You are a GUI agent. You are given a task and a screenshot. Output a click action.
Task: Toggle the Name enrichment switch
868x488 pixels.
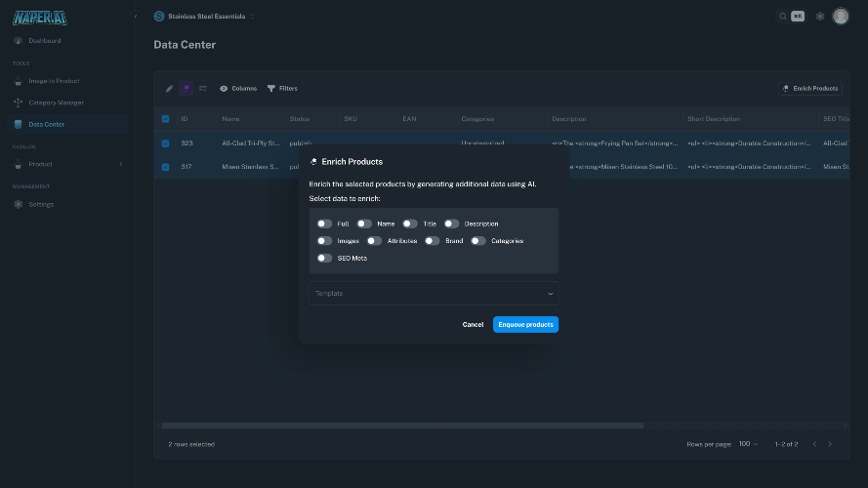pos(364,224)
